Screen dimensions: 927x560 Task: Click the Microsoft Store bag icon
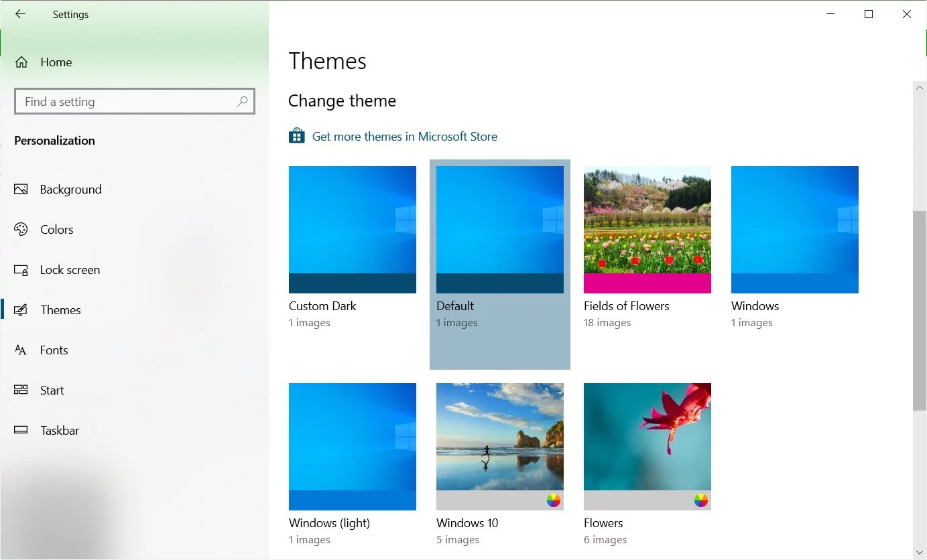point(296,136)
